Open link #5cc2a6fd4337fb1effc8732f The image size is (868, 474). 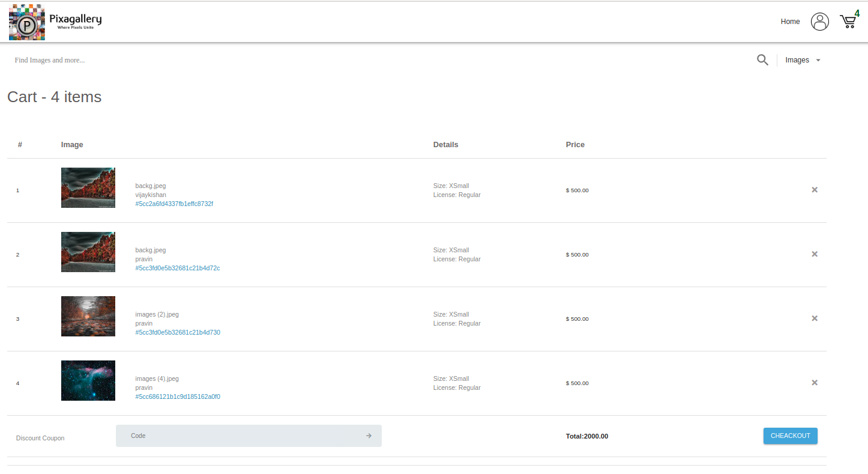tap(174, 204)
